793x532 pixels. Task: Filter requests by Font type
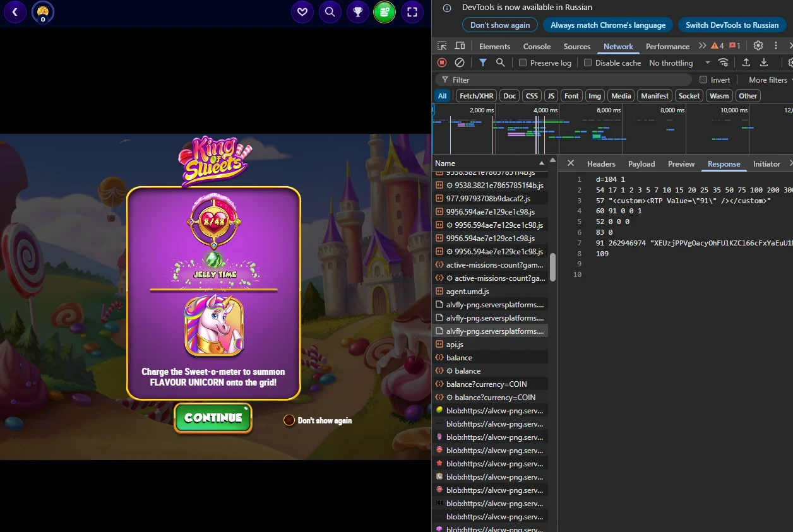(x=571, y=96)
